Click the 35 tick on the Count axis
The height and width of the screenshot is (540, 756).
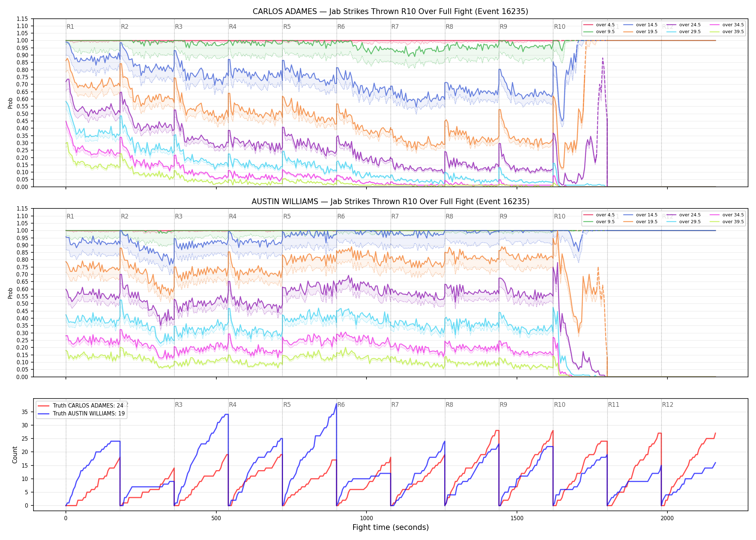(x=25, y=412)
